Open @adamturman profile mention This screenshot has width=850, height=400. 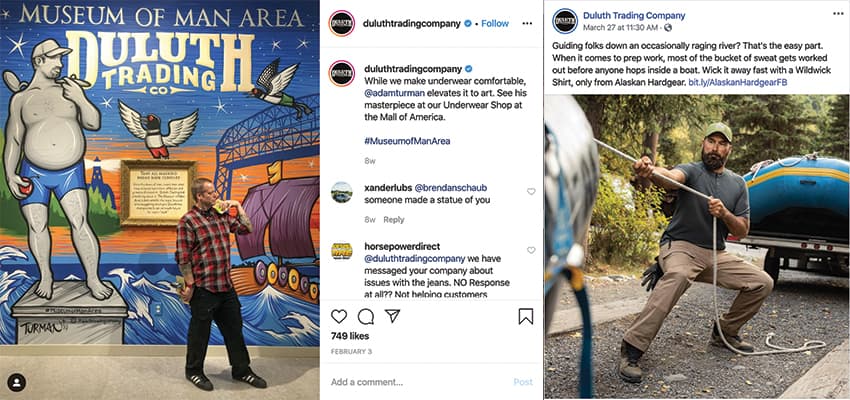coord(389,93)
